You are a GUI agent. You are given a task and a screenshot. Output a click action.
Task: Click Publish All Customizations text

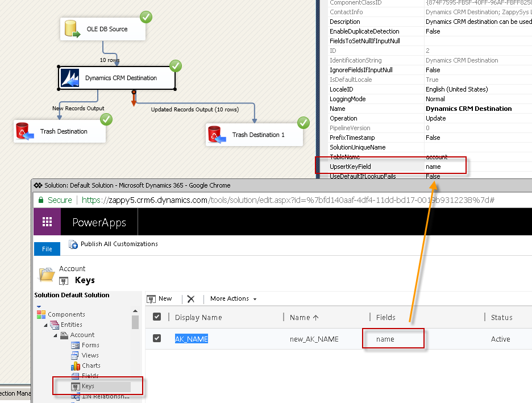tap(119, 244)
